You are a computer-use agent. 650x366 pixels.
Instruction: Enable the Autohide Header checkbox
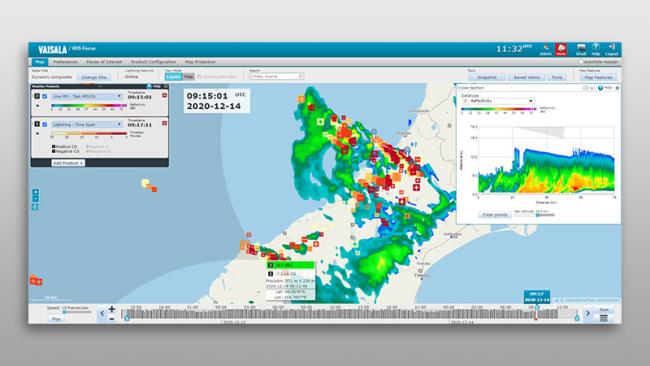(x=581, y=62)
